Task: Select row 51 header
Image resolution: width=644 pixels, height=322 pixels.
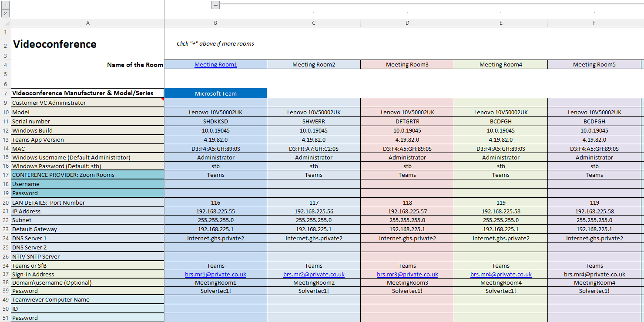Action: click(5, 318)
